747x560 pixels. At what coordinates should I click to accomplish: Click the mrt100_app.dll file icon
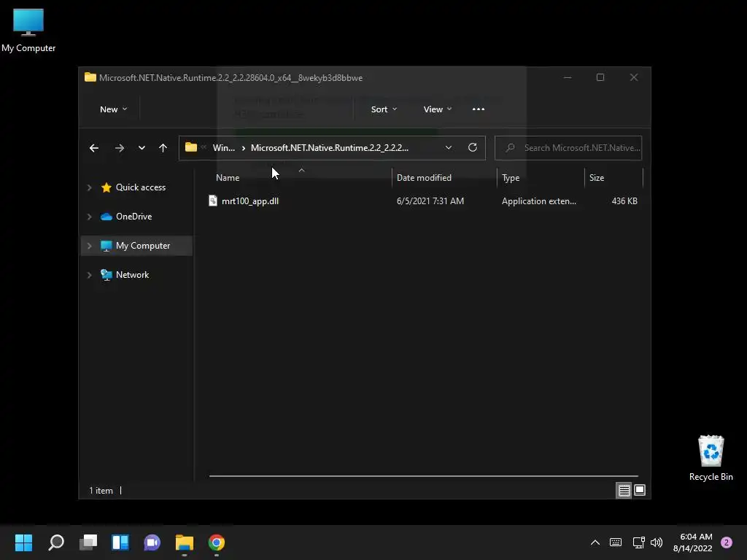[x=213, y=201]
